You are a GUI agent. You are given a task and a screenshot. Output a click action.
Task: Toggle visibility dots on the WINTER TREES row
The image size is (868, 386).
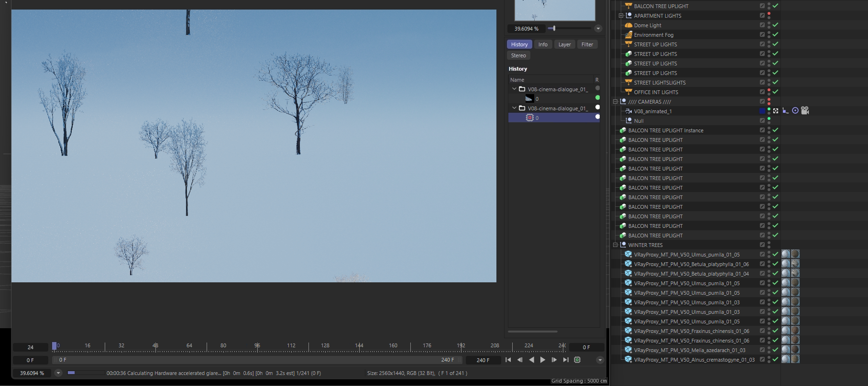(769, 245)
